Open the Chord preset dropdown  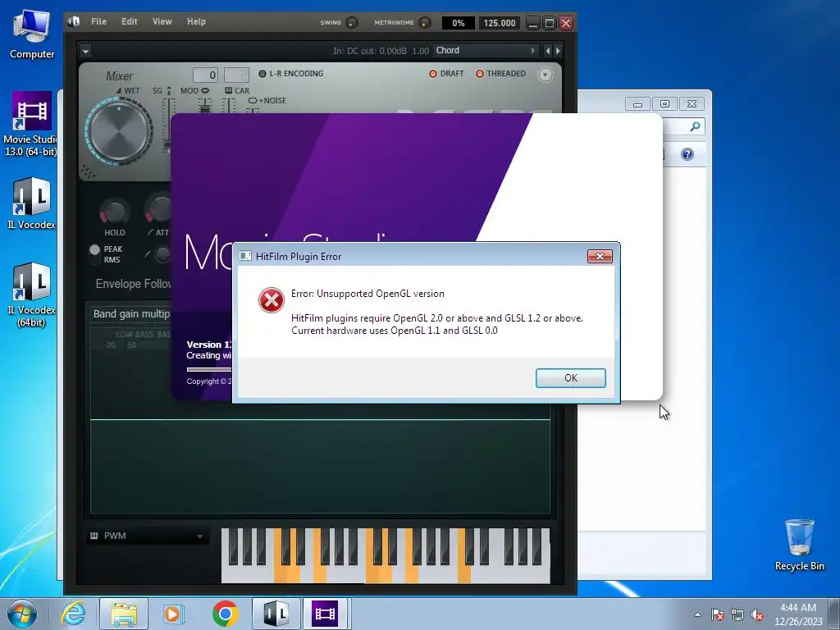[x=486, y=50]
